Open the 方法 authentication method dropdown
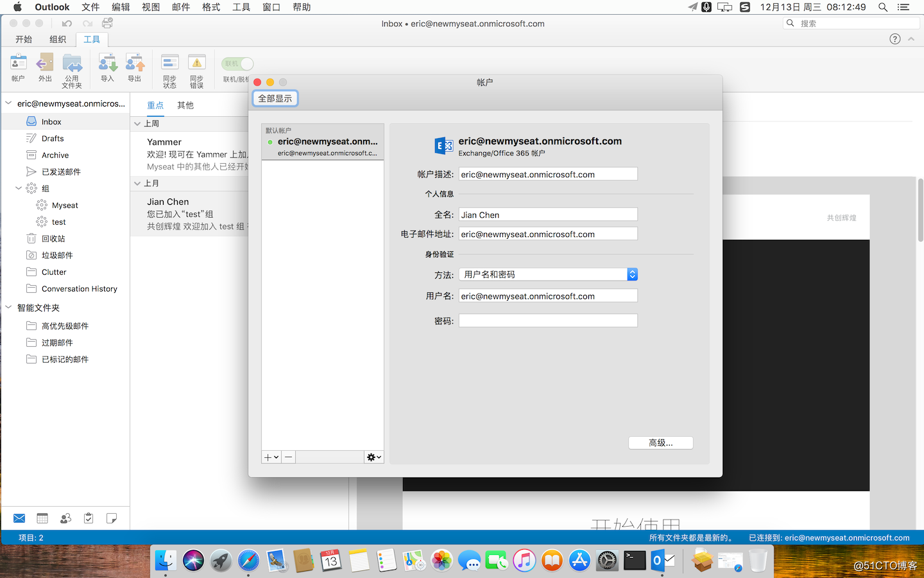Screen dimensions: 924x578 pos(548,274)
